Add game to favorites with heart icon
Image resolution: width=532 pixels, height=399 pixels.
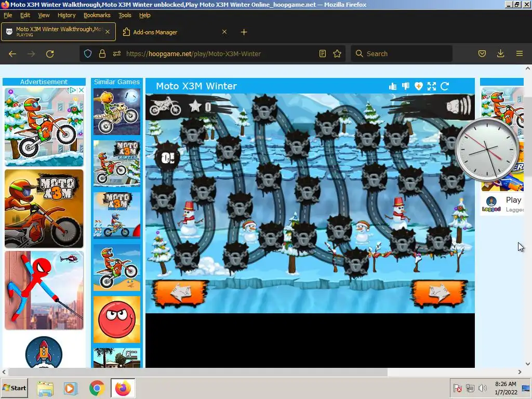click(418, 86)
